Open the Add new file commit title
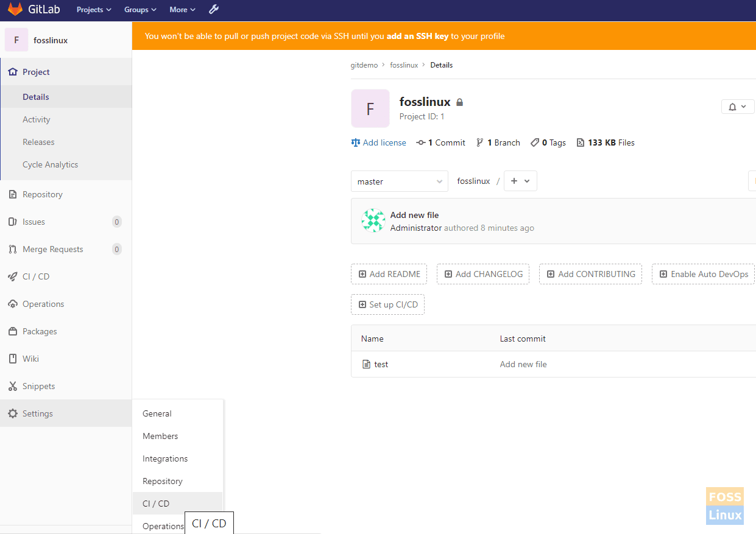756x534 pixels. [x=414, y=215]
